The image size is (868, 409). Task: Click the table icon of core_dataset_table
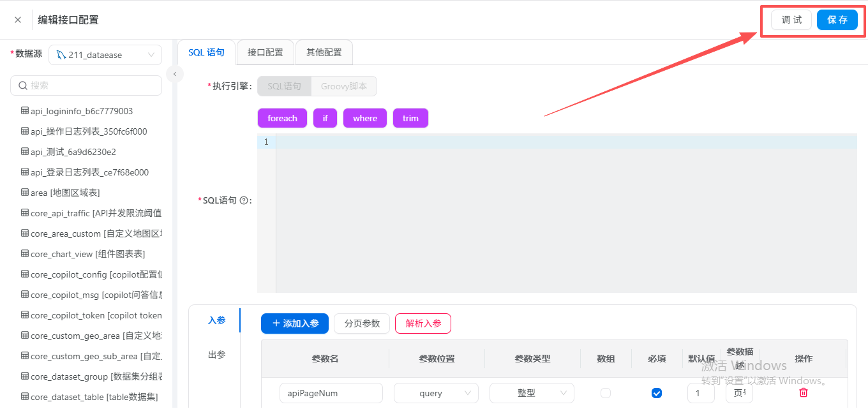click(x=25, y=397)
